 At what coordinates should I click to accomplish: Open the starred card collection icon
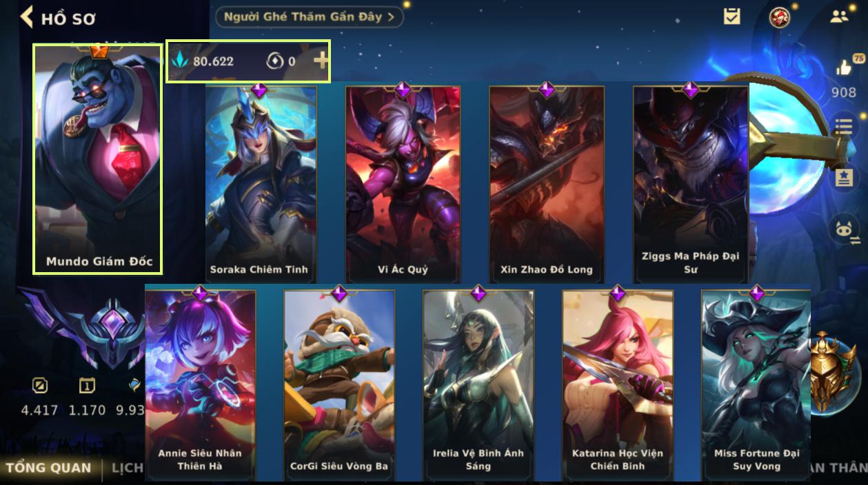(843, 178)
